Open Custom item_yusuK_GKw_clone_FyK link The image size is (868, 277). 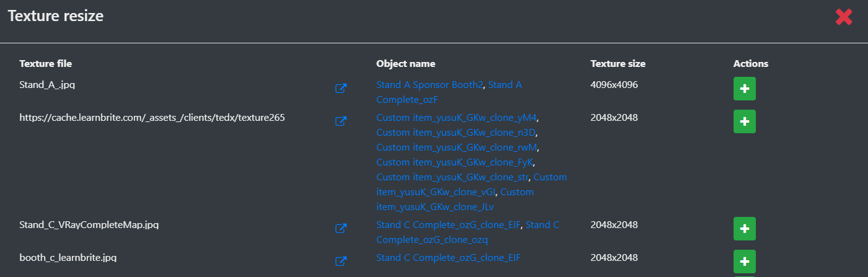(x=455, y=162)
